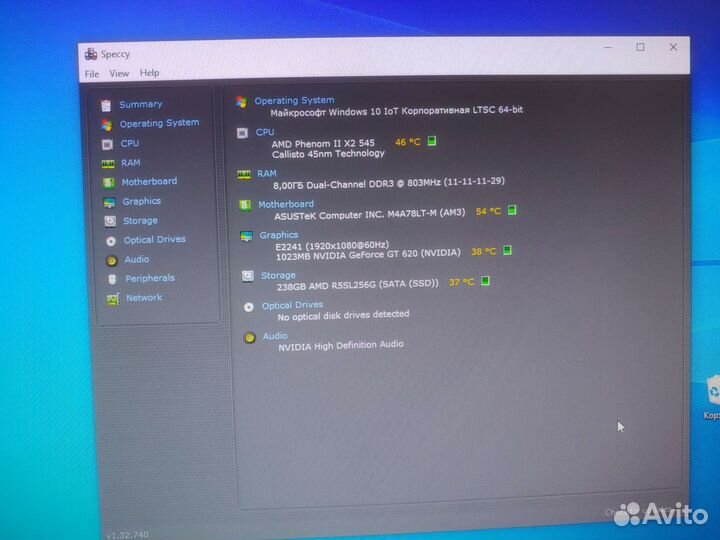The height and width of the screenshot is (540, 720).
Task: Click the Windows flag icon in summary panel
Action: click(242, 102)
